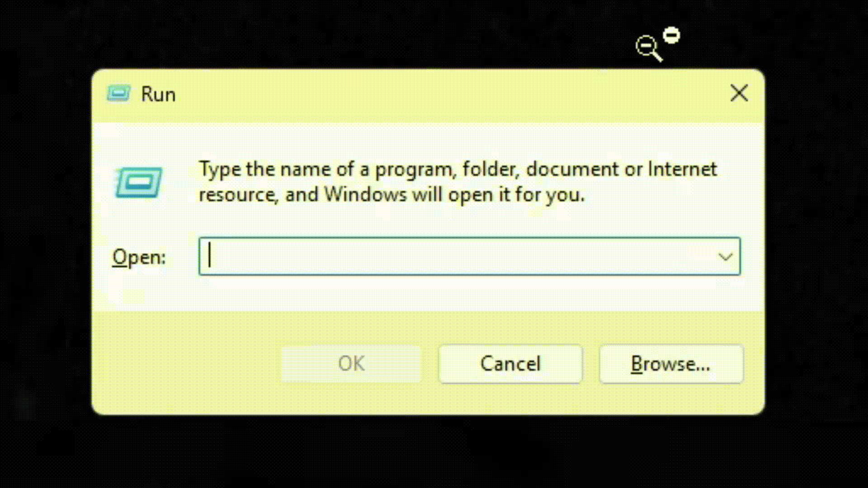Click the "Run" title text

point(158,94)
